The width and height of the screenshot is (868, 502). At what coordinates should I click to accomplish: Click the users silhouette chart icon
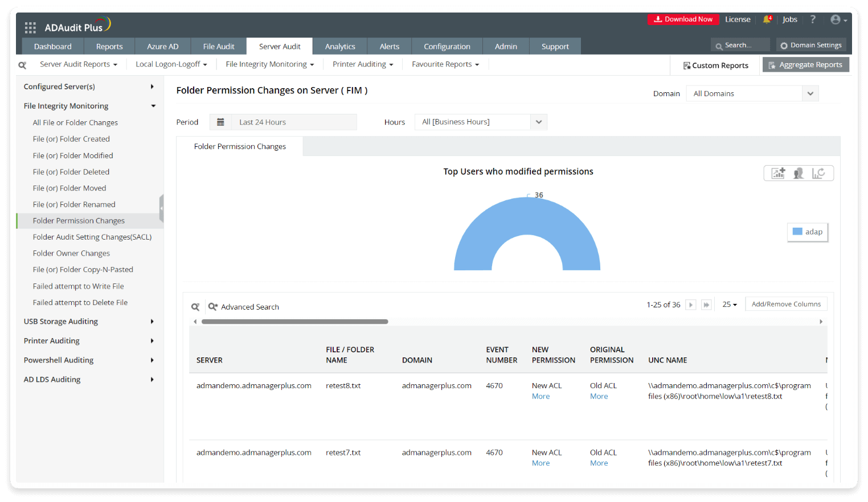pos(799,174)
